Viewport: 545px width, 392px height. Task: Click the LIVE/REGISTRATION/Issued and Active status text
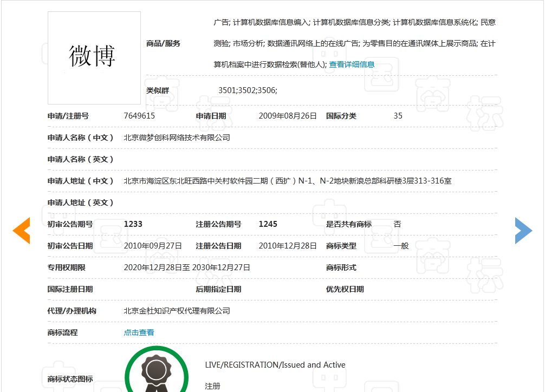click(276, 364)
